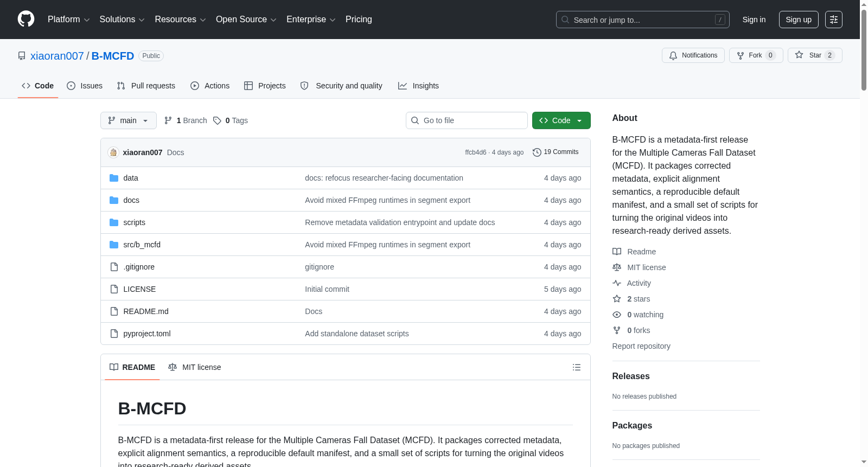The width and height of the screenshot is (868, 467).
Task: Click the GitHub Octocat logo
Action: (26, 20)
